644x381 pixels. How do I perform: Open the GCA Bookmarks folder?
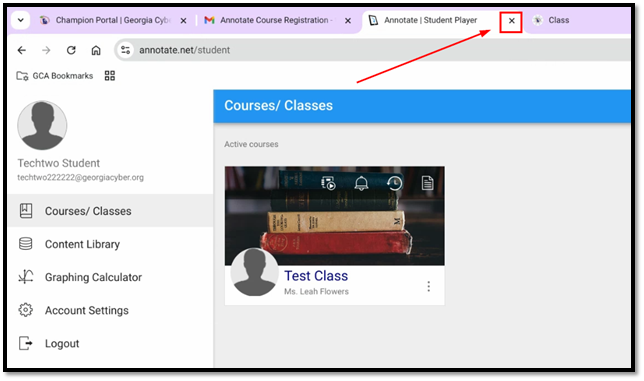(55, 76)
